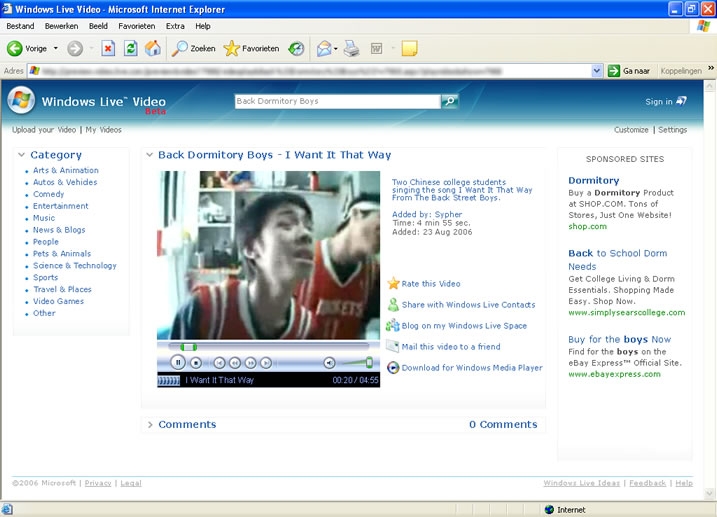717x517 pixels.
Task: Open the Bestand menu
Action: [20, 26]
